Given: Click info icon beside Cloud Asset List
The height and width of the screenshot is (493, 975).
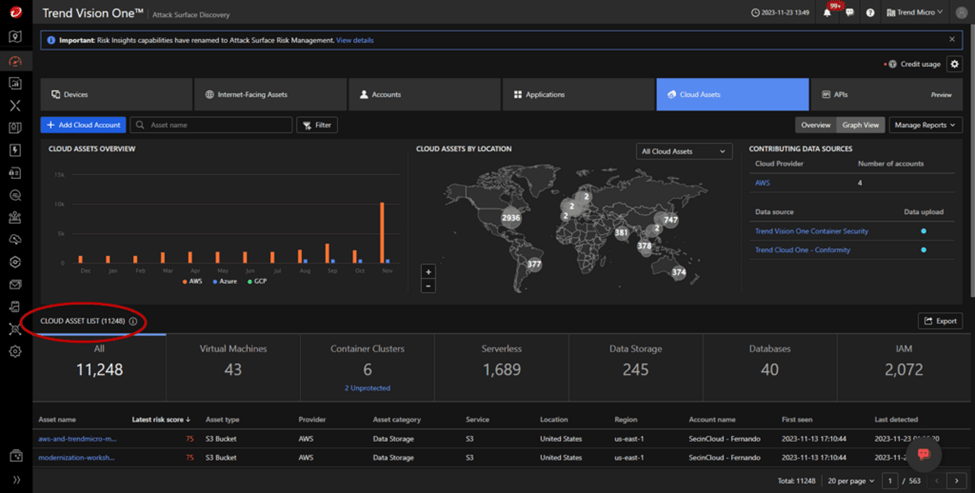Looking at the screenshot, I should click(132, 321).
